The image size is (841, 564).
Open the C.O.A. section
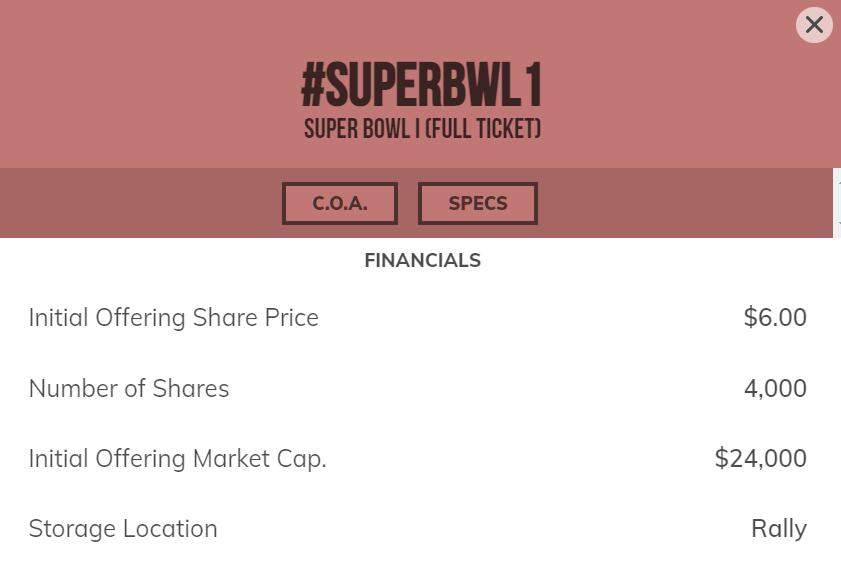[340, 203]
